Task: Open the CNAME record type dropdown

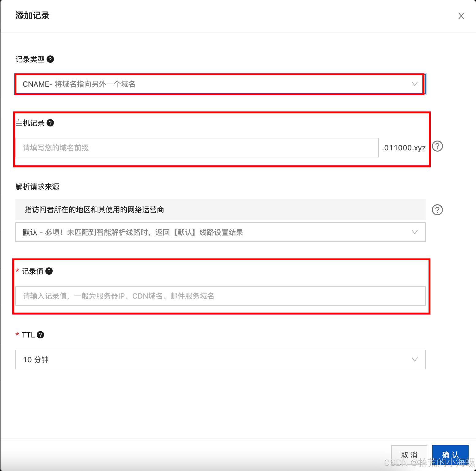Action: click(220, 84)
